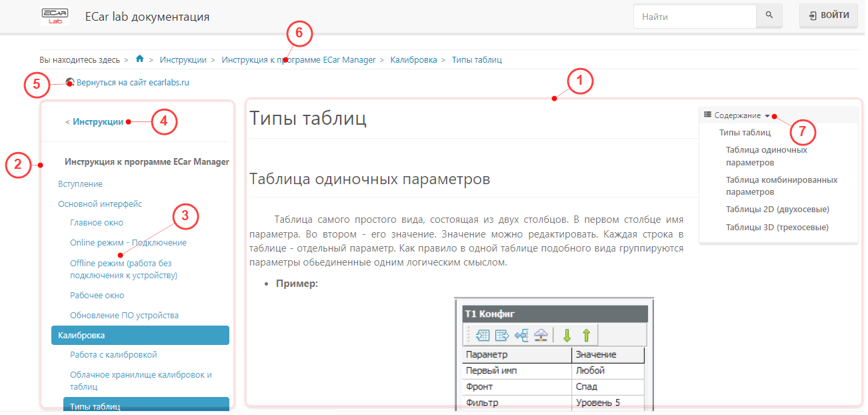The height and width of the screenshot is (415, 868).
Task: Click the Первый имп row in example table
Action: point(553,370)
